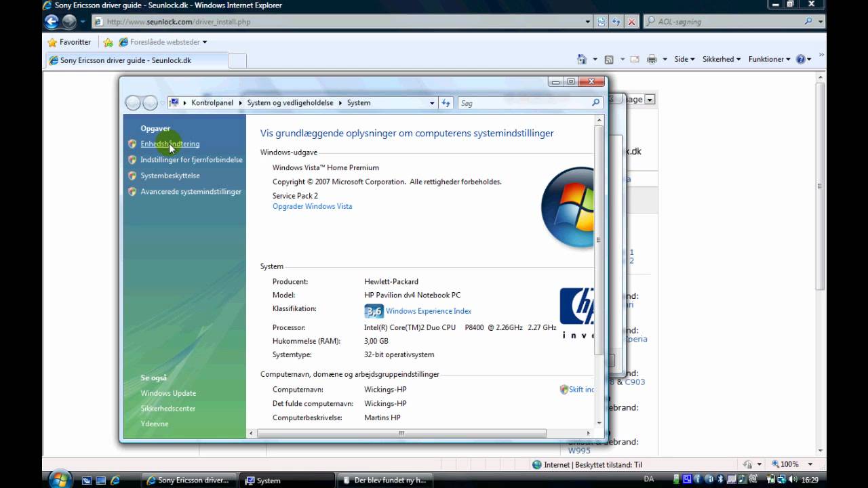This screenshot has height=488, width=868.
Task: Open Side menu in IE
Action: [x=684, y=60]
